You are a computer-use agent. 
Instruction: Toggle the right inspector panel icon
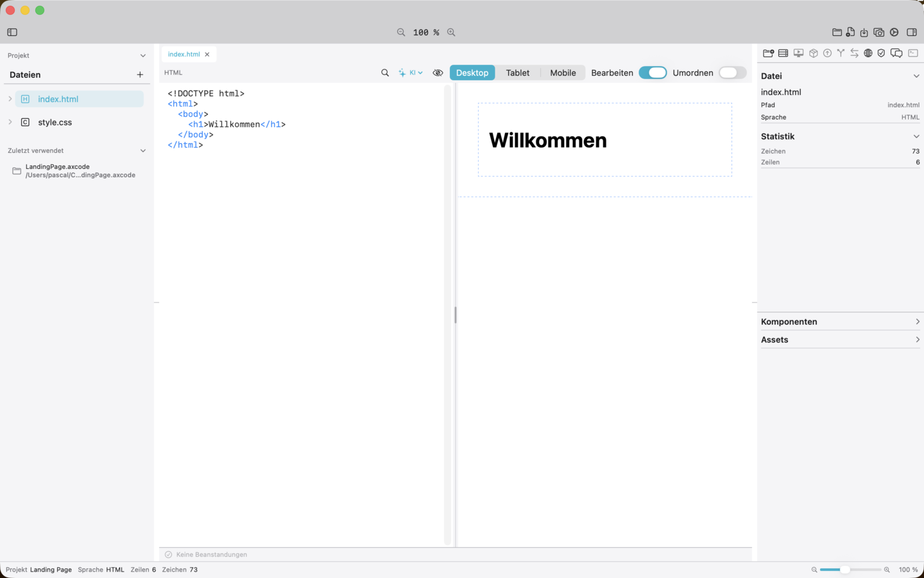pyautogui.click(x=912, y=32)
